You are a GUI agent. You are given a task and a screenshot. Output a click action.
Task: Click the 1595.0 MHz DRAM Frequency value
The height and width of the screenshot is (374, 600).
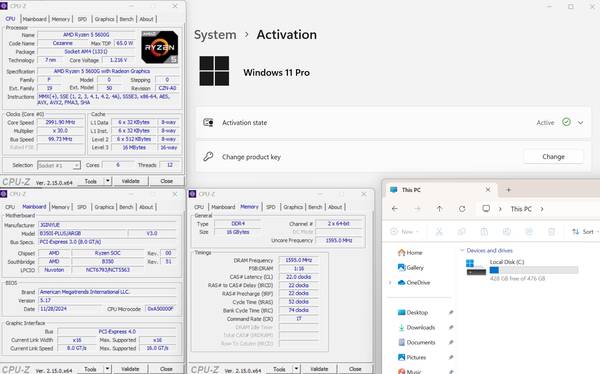click(x=299, y=260)
